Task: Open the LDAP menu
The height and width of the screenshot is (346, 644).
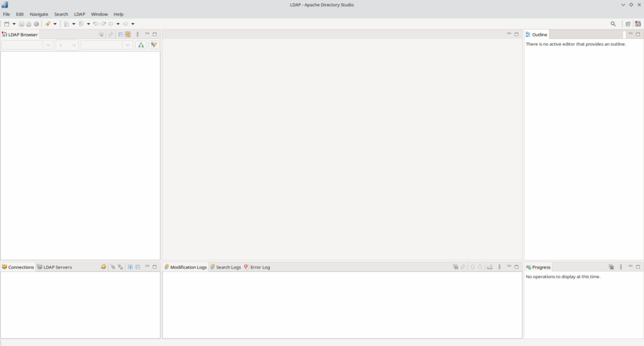Action: tap(79, 14)
